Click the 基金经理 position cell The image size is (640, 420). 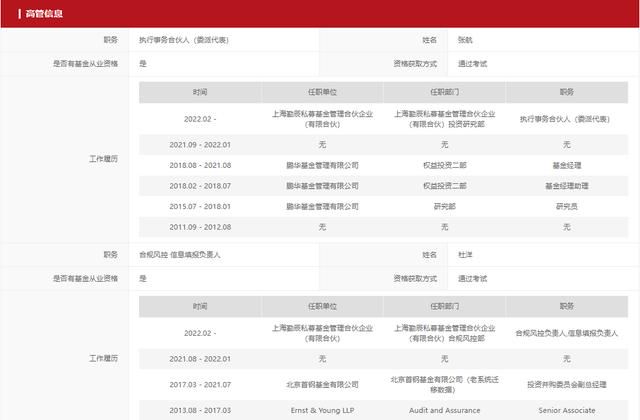[567, 165]
